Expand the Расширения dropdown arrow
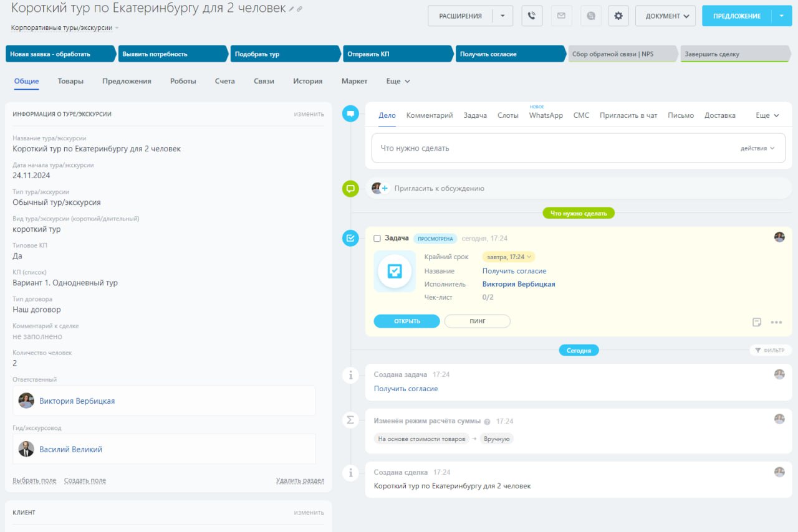 coord(502,16)
